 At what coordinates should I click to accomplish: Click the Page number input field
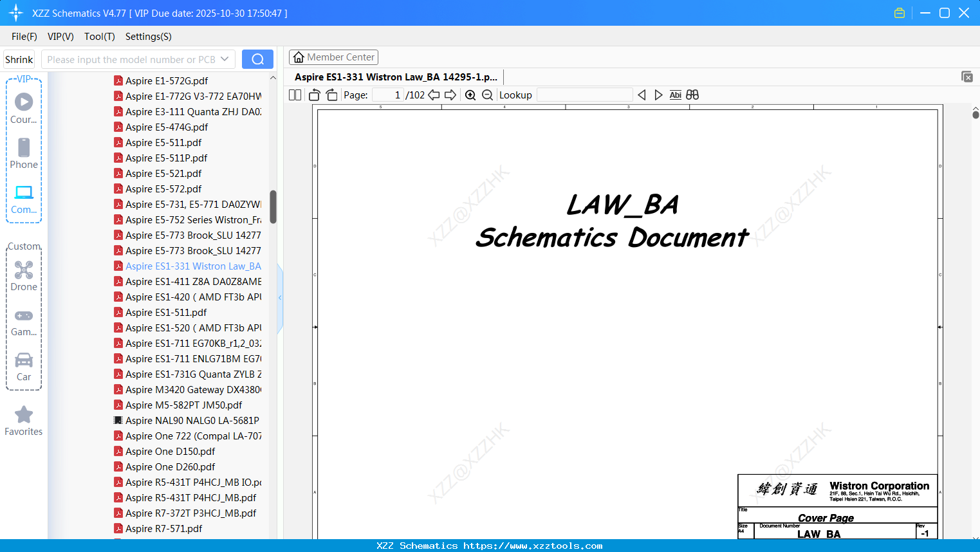[x=387, y=95]
